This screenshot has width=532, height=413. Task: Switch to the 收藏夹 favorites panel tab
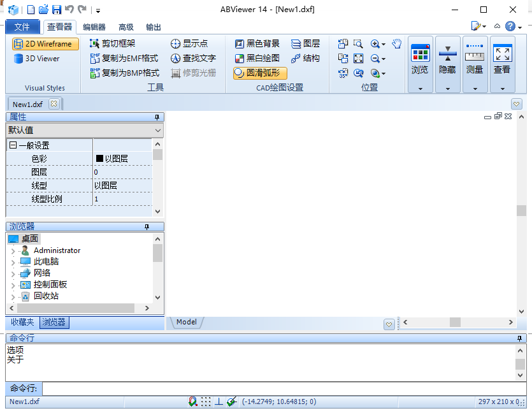click(x=22, y=322)
